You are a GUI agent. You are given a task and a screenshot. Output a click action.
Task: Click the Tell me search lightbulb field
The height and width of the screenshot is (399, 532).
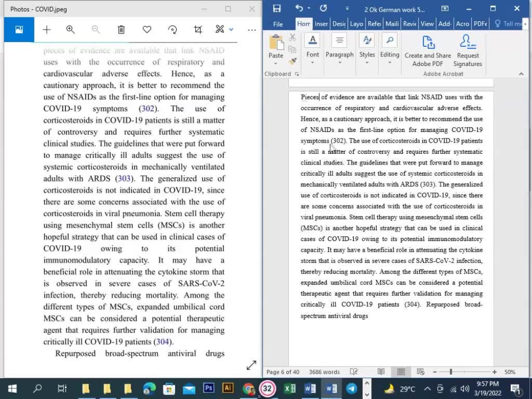[x=509, y=24]
